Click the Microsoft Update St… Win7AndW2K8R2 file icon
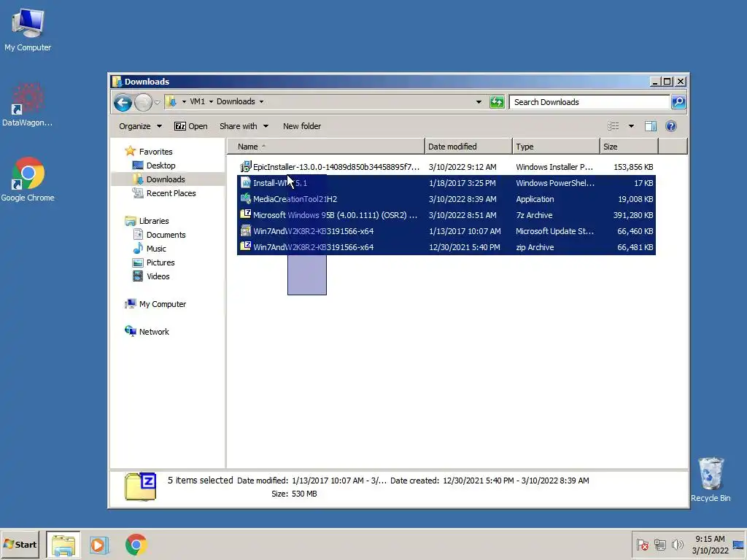 coord(245,231)
